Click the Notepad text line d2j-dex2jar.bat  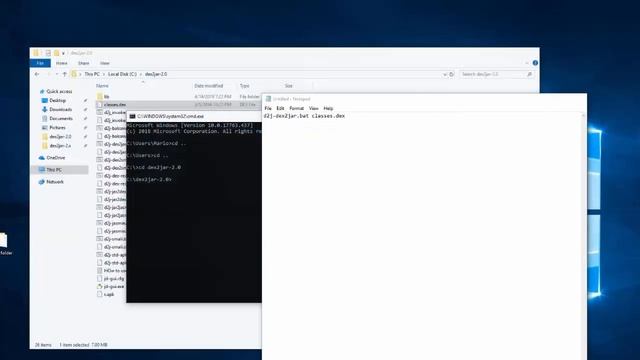(x=304, y=116)
